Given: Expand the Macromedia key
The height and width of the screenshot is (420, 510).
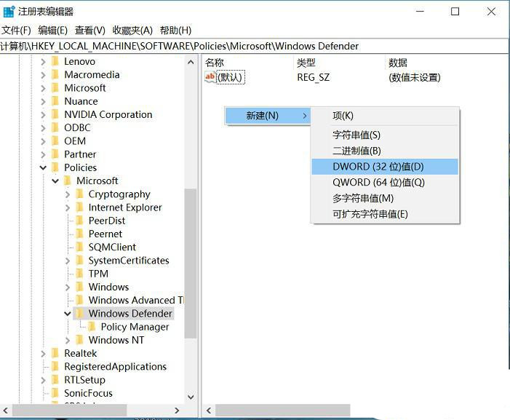Looking at the screenshot, I should coord(43,75).
